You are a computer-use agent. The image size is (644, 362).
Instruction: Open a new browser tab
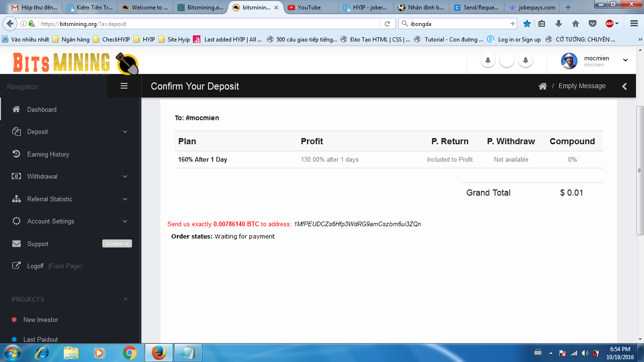tap(568, 7)
